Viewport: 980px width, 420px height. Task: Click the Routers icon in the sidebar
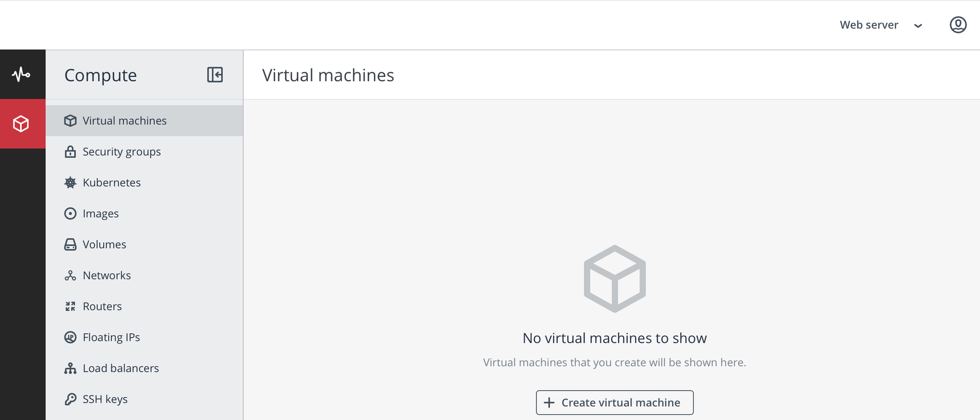point(70,306)
